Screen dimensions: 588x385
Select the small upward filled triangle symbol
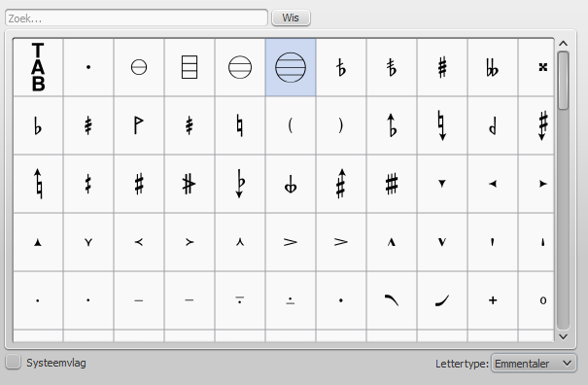pos(38,242)
